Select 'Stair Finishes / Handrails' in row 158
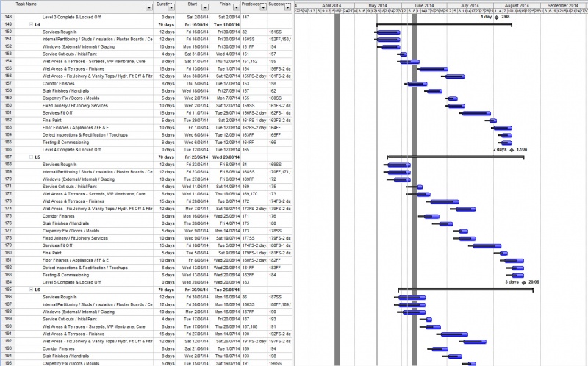This screenshot has width=588, height=366. 65,90
